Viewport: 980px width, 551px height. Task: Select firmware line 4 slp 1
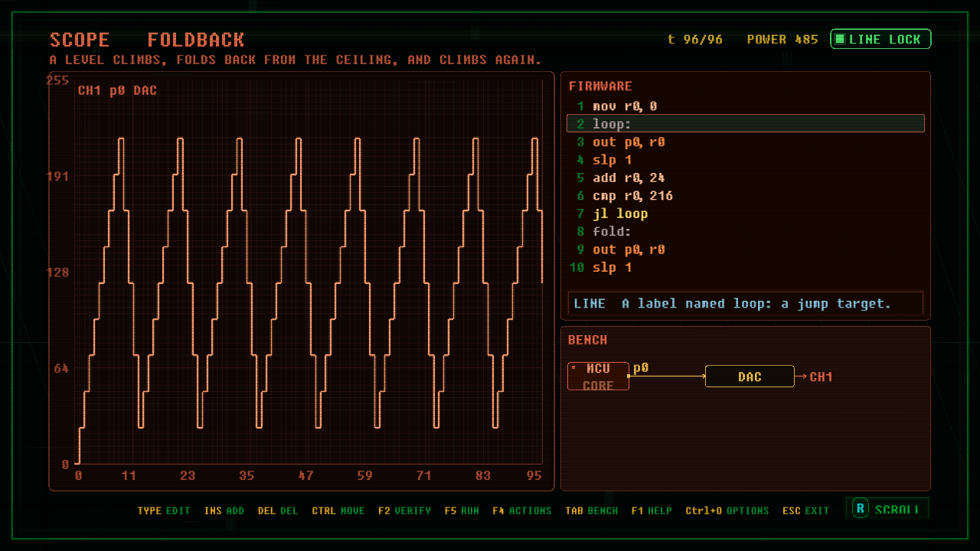746,160
